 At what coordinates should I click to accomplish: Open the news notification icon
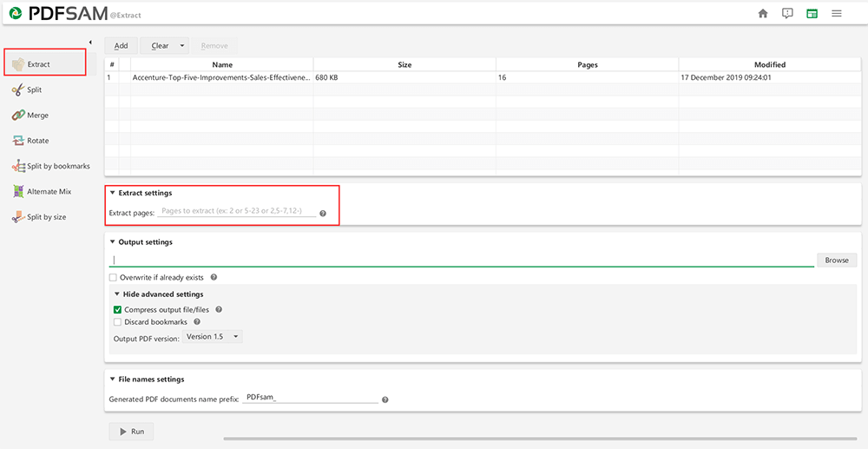[x=787, y=13]
